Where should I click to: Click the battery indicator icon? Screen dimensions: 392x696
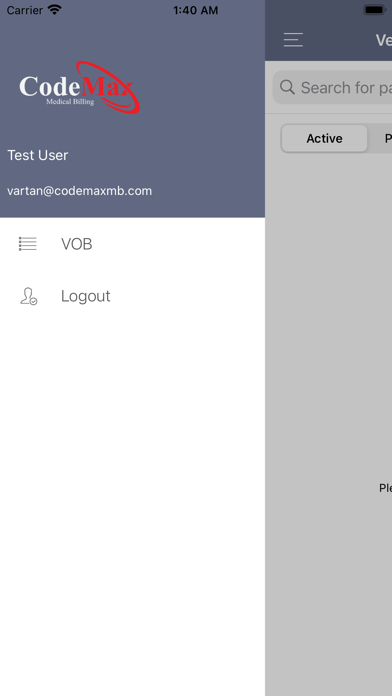377,10
